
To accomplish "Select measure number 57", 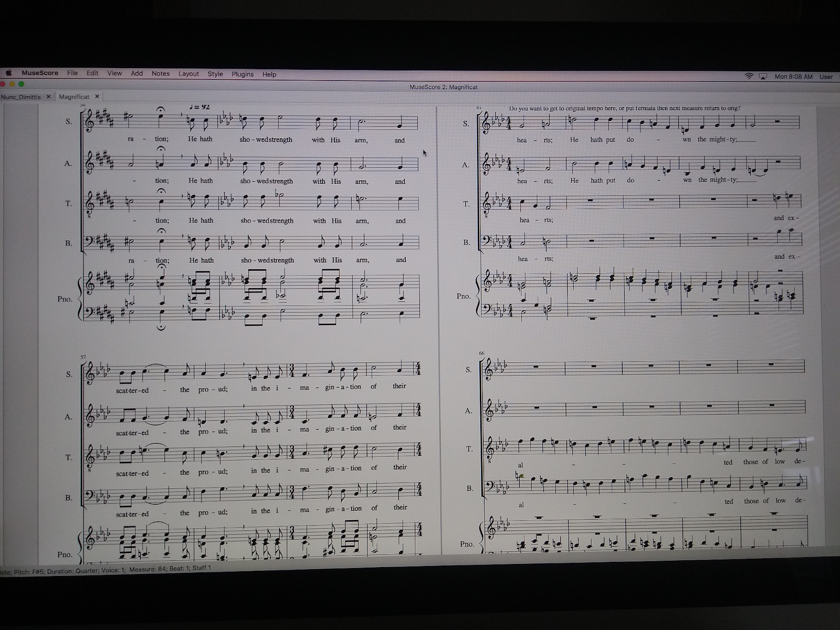I will click(x=83, y=357).
